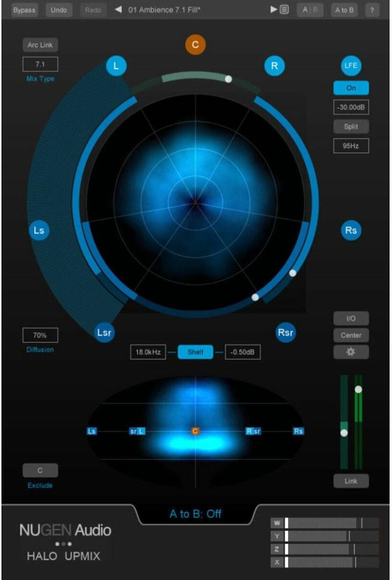Viewport: 392px width, 580px height.
Task: Open the 7.1 Mix Type dropdown
Action: [40, 64]
